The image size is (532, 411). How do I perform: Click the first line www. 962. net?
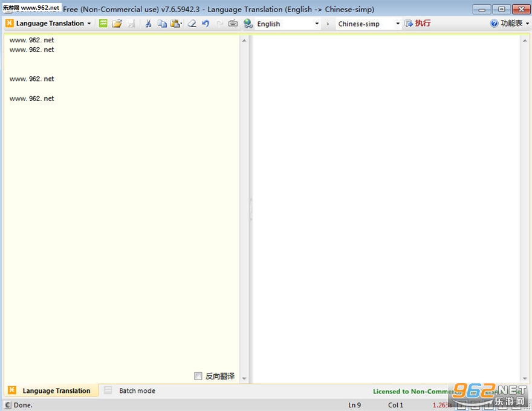coord(32,40)
